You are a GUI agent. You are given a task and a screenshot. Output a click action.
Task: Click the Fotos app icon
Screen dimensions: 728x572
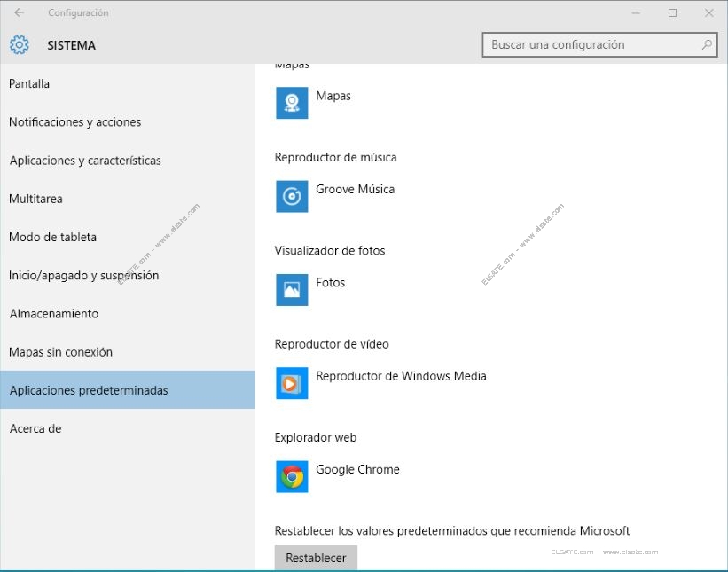click(x=292, y=289)
